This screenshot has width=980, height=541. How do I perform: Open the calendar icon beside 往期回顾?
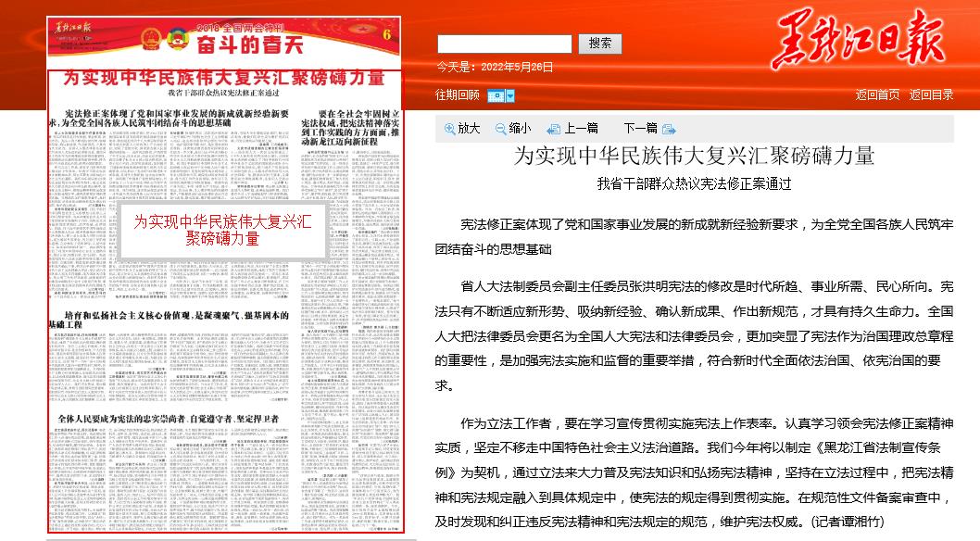496,95
